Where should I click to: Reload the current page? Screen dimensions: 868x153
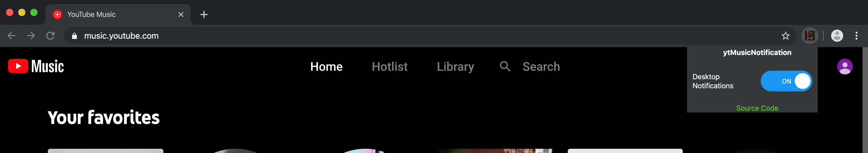coord(50,36)
